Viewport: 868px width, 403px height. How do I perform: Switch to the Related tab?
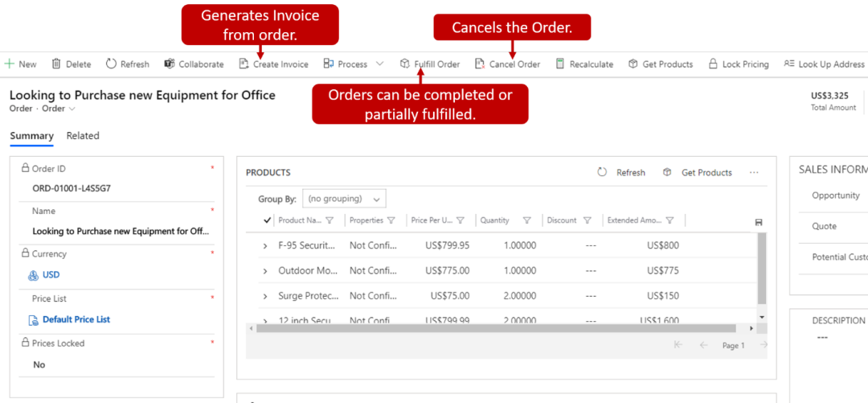(83, 136)
